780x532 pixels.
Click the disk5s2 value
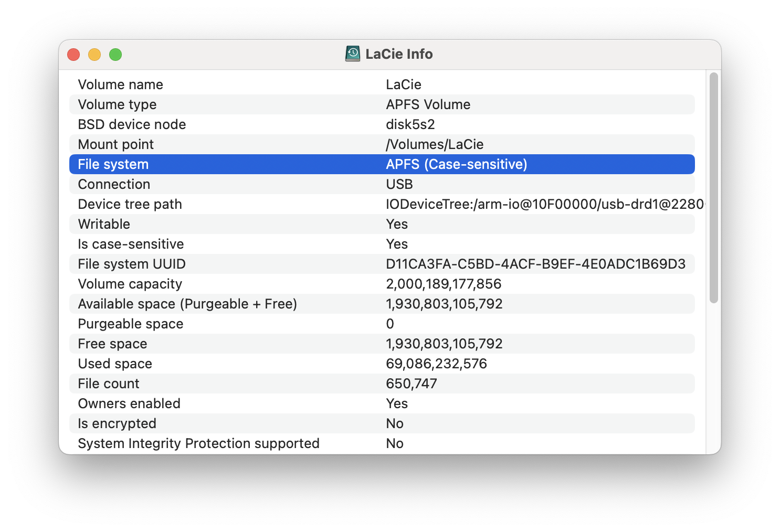410,124
